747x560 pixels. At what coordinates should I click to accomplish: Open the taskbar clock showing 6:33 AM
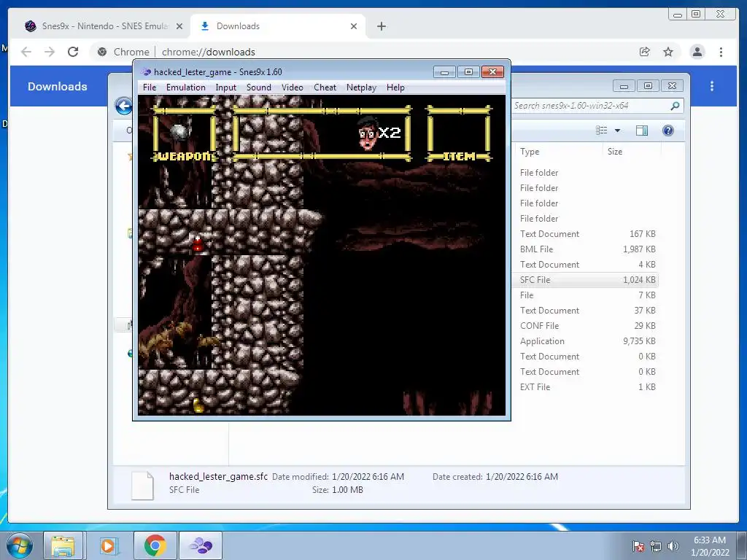710,546
